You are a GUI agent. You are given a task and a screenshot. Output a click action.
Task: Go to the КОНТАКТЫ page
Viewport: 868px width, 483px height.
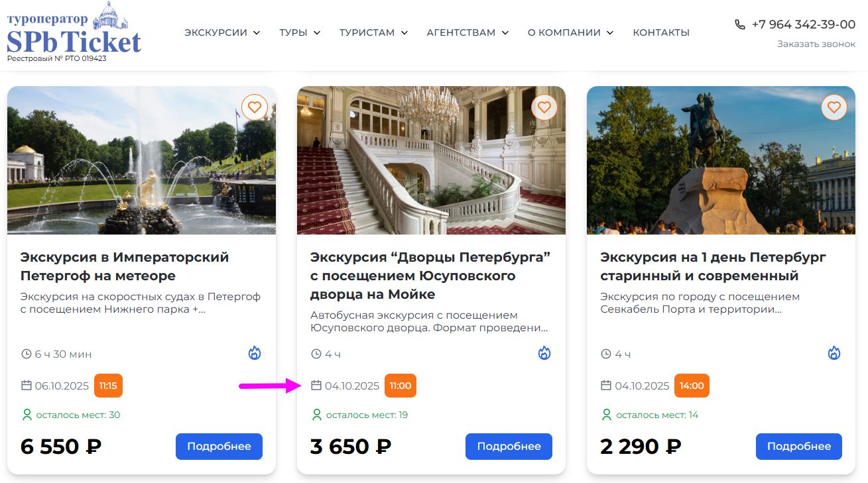(x=661, y=32)
